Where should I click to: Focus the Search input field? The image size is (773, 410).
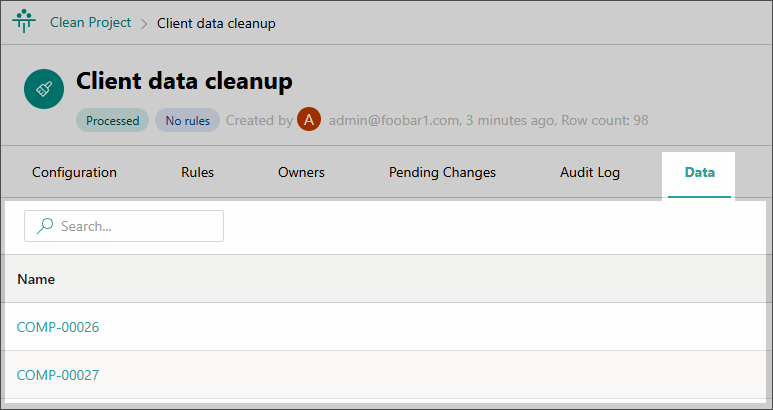click(x=135, y=226)
